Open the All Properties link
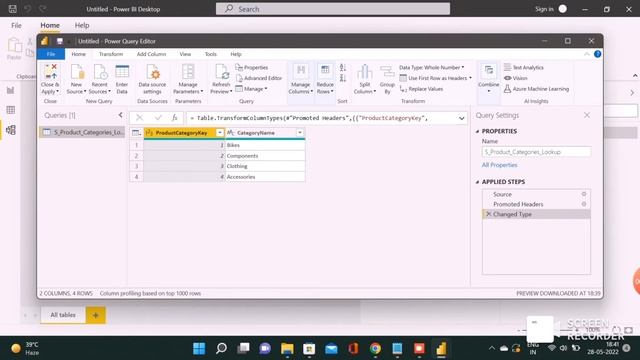Image resolution: width=640 pixels, height=360 pixels. tap(499, 165)
